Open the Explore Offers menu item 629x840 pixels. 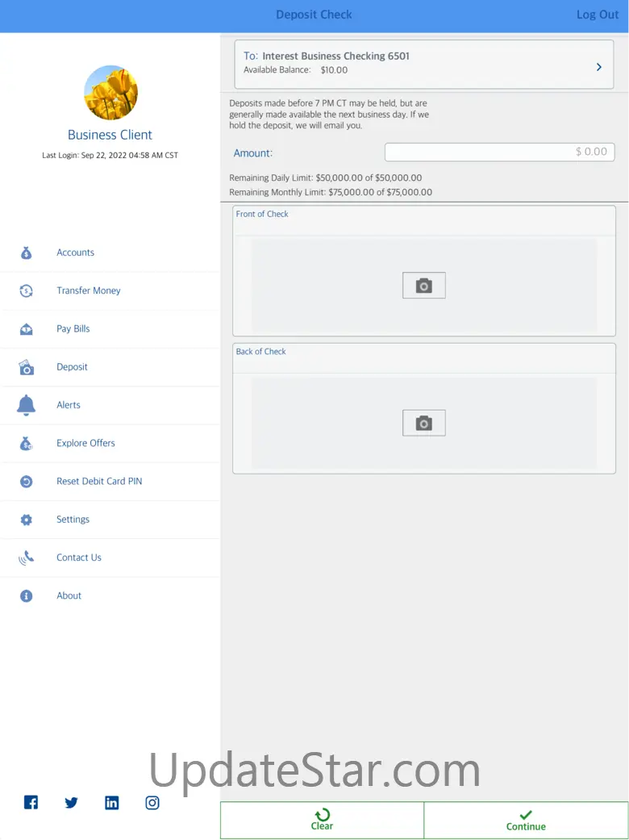point(110,444)
